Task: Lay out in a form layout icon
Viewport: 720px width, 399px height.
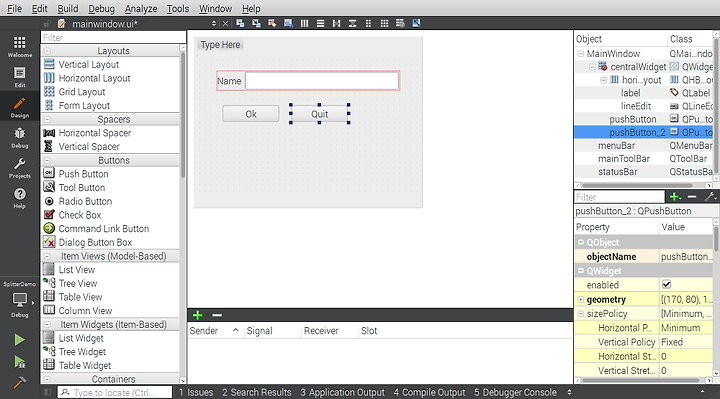Action: tap(368, 23)
